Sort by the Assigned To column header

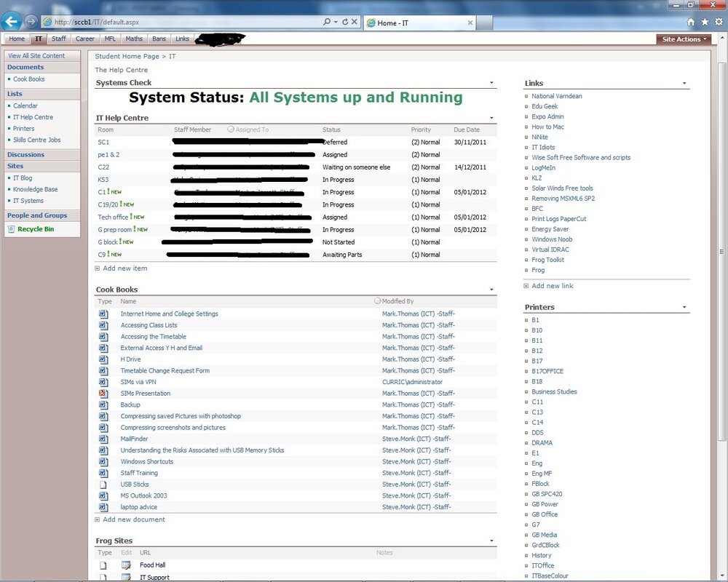(252, 129)
